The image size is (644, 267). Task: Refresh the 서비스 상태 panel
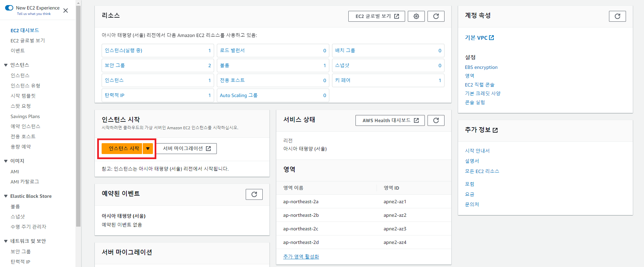(x=436, y=120)
